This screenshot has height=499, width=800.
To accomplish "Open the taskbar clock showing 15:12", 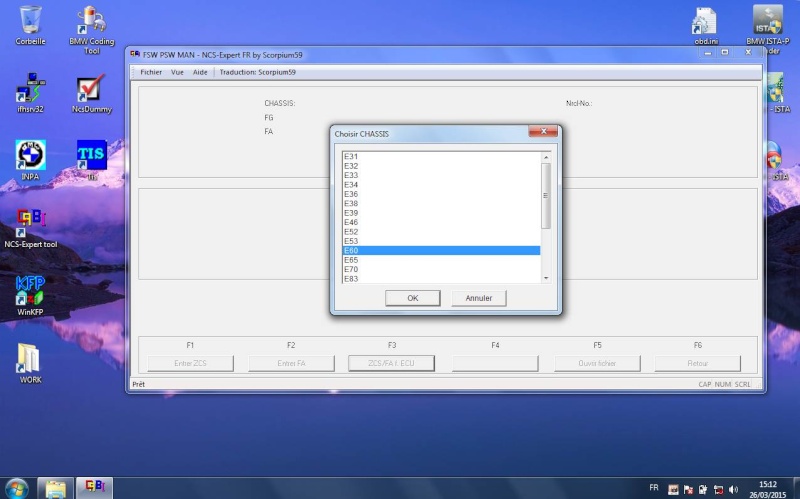I will coord(767,489).
